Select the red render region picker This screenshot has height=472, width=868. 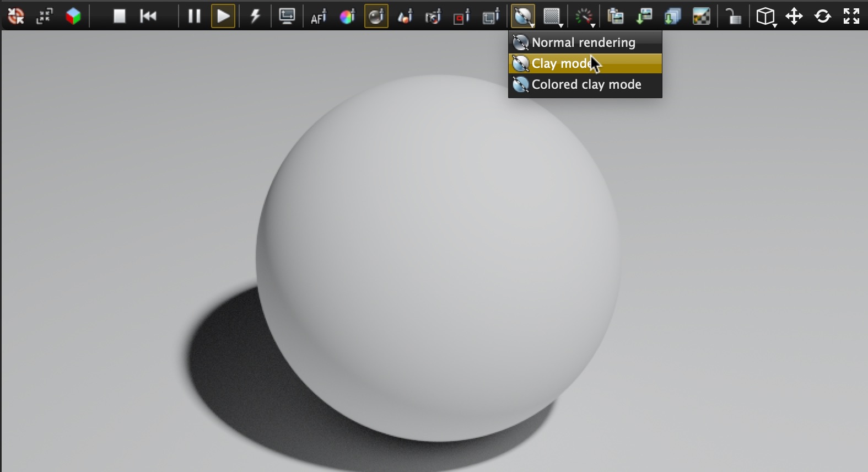pos(462,16)
